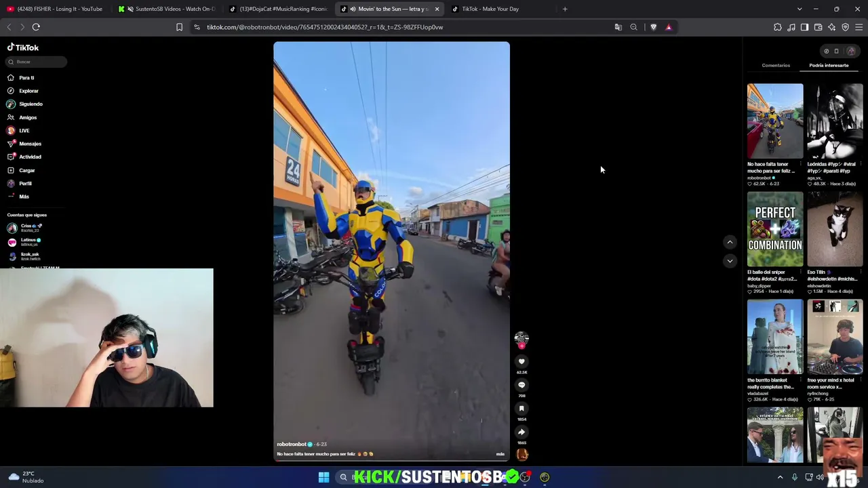Image resolution: width=868 pixels, height=488 pixels.
Task: Go to the next video with down chevron
Action: click(730, 260)
